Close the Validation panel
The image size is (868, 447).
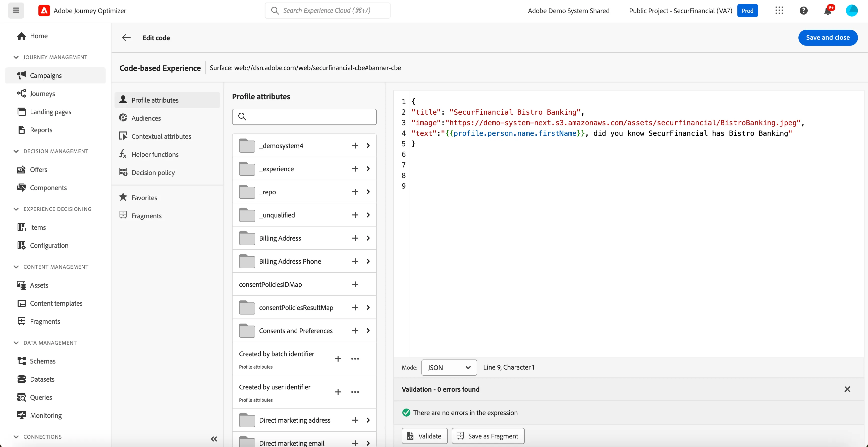pyautogui.click(x=847, y=389)
